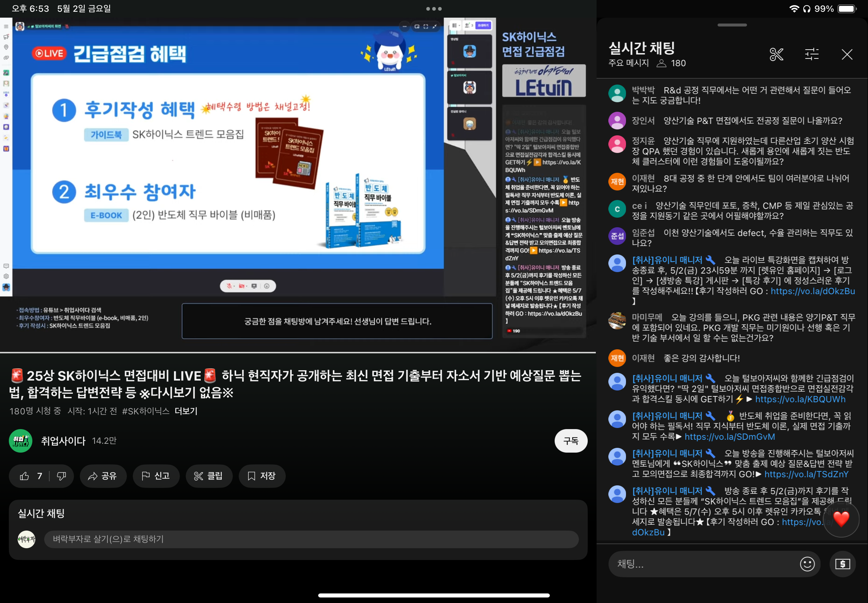Image resolution: width=868 pixels, height=603 pixels.
Task: Open chat filter settings sliders icon
Action: click(811, 54)
